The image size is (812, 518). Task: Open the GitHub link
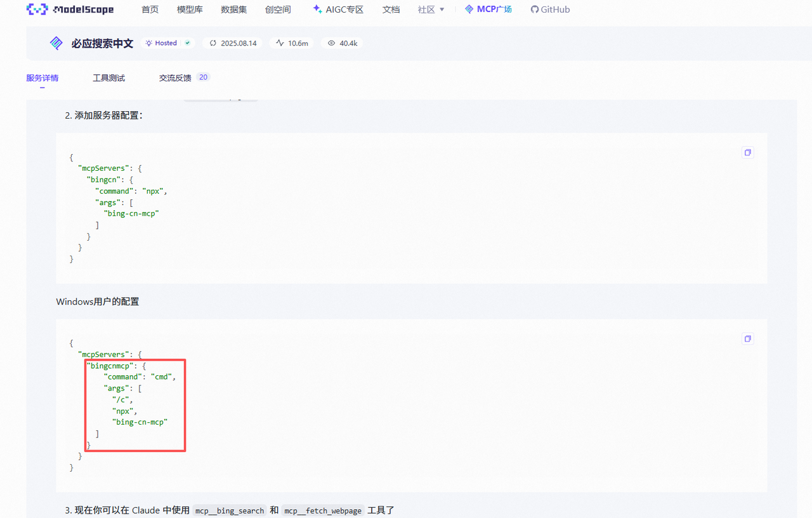pyautogui.click(x=550, y=10)
